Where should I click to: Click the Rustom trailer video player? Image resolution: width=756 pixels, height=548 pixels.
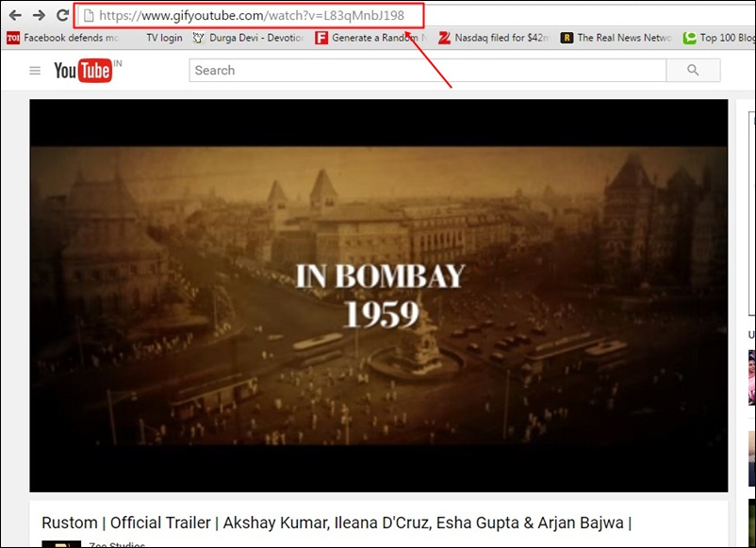[379, 296]
